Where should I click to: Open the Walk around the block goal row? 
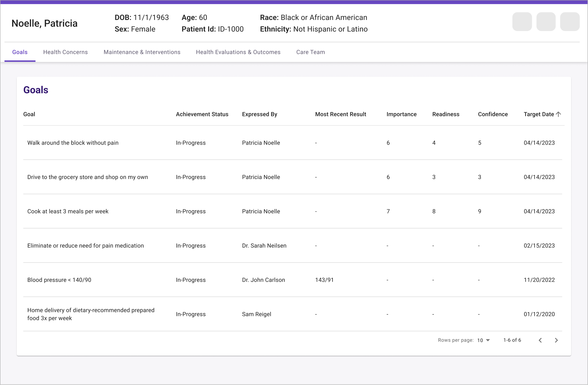coord(73,143)
